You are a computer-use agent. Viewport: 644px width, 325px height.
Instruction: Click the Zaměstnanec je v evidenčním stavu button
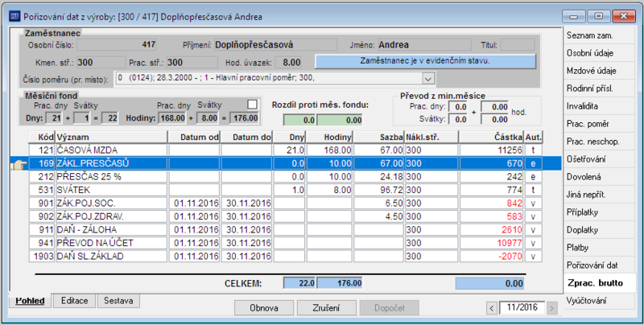425,61
